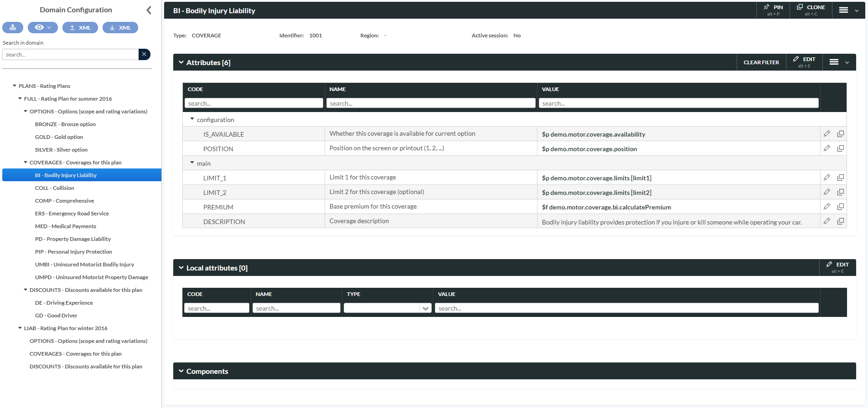This screenshot has width=868, height=408.
Task: Collapse the Components section
Action: tap(181, 371)
